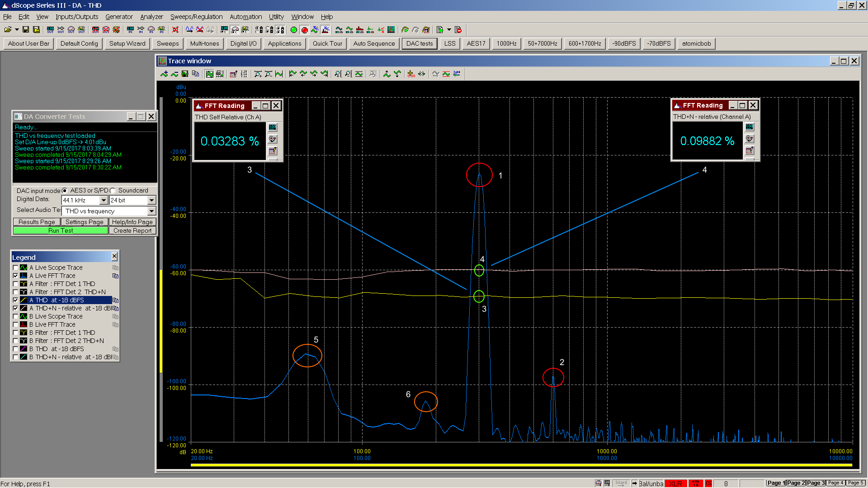The width and height of the screenshot is (868, 488).
Task: Click the Setup Wizard user bar button
Action: point(127,43)
